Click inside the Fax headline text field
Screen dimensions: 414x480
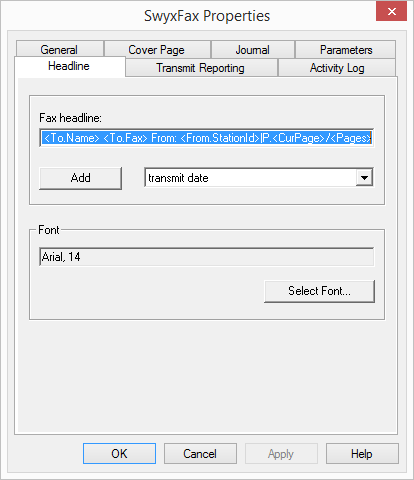[206, 138]
